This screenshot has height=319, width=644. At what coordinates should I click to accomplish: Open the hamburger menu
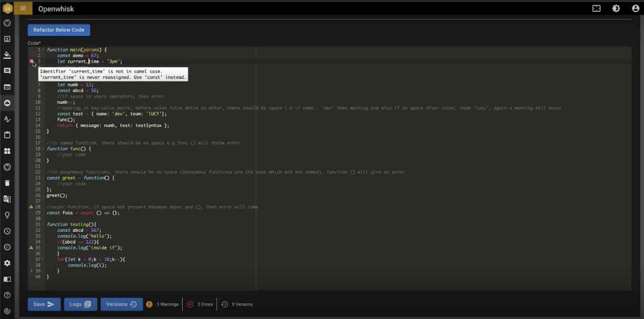[x=23, y=8]
